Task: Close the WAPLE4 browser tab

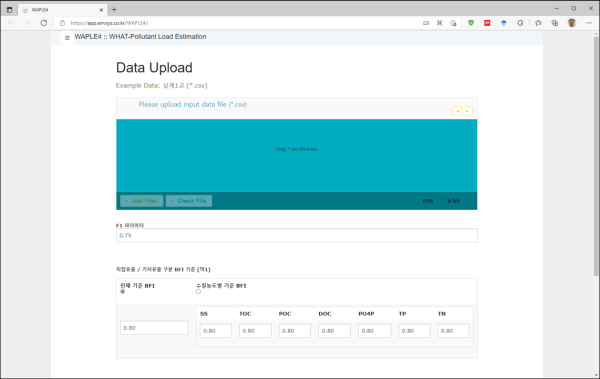Action: point(101,10)
